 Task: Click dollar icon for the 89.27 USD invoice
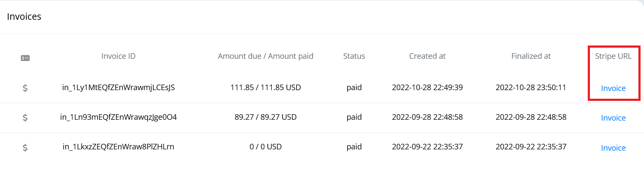pyautogui.click(x=25, y=118)
